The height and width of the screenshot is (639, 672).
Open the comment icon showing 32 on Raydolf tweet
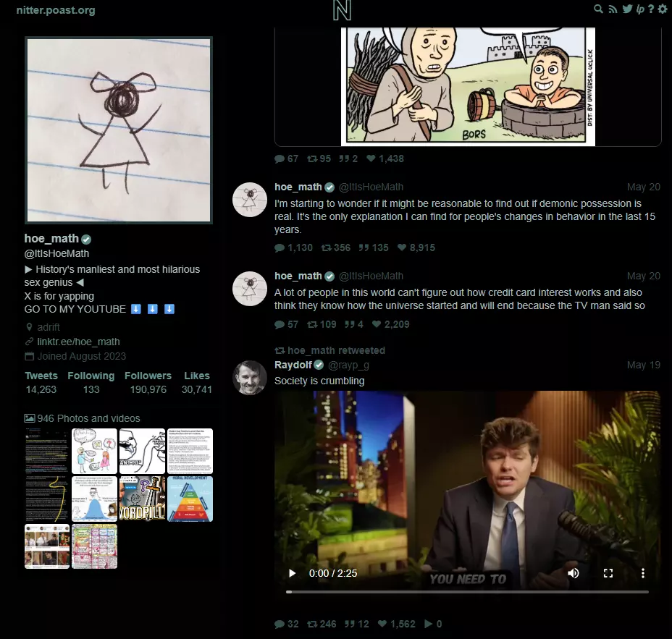tap(280, 624)
